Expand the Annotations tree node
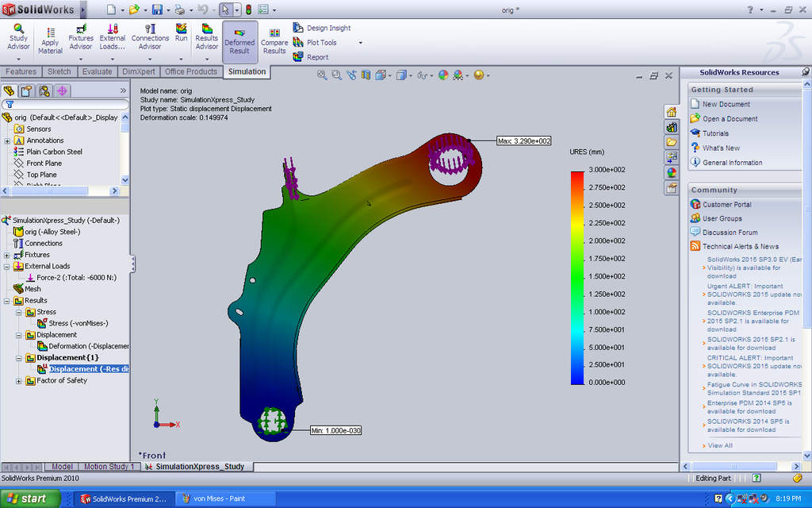This screenshot has height=508, width=812. point(7,140)
